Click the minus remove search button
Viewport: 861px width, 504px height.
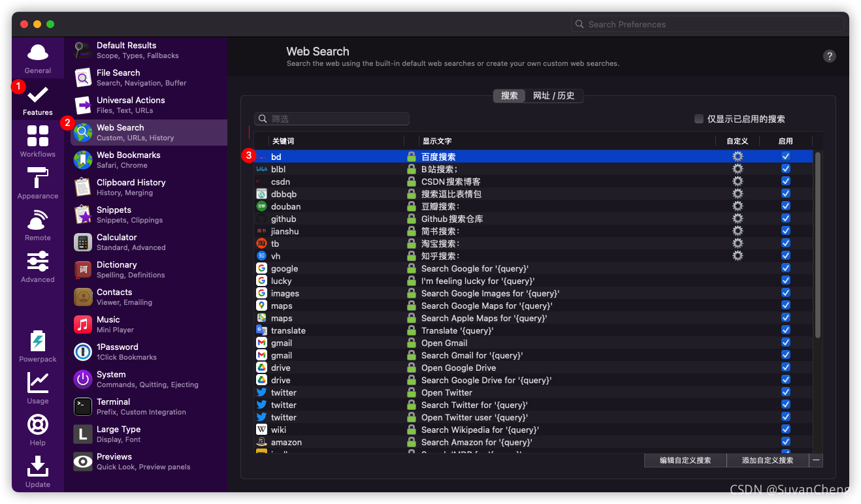pyautogui.click(x=816, y=460)
